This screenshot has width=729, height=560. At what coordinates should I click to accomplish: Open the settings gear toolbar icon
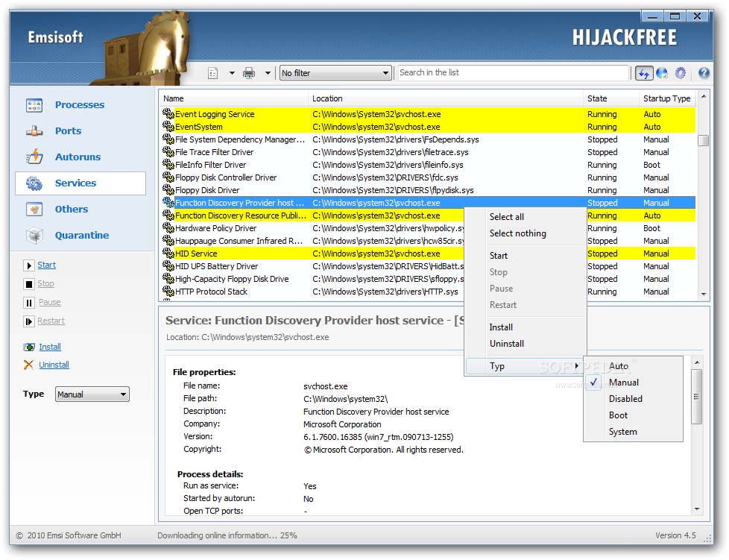(681, 73)
